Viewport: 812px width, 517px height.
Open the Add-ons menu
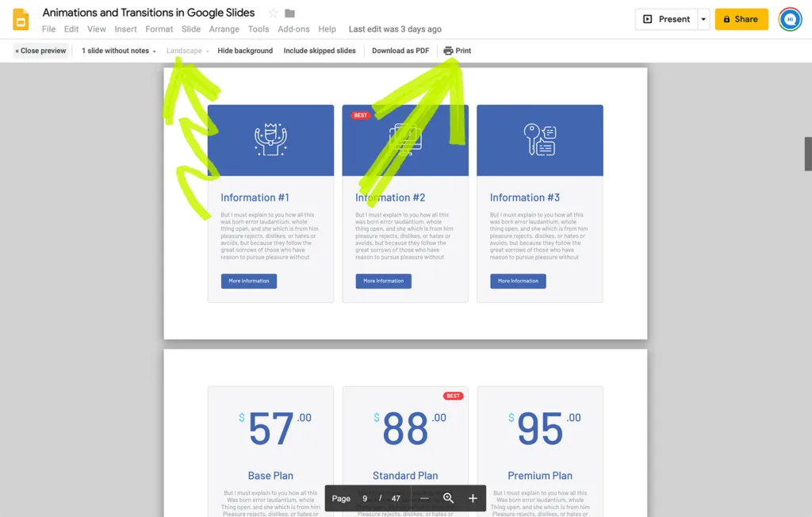click(293, 29)
